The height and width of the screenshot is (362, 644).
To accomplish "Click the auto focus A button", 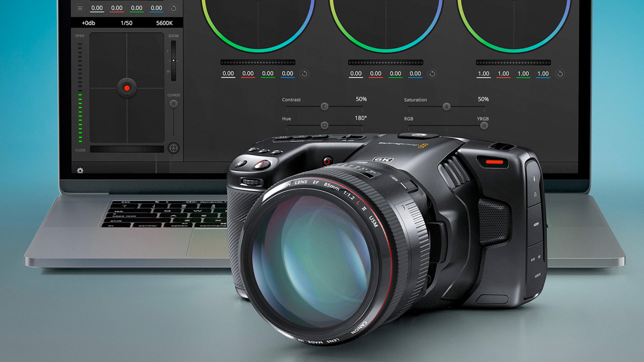I will pos(174,148).
